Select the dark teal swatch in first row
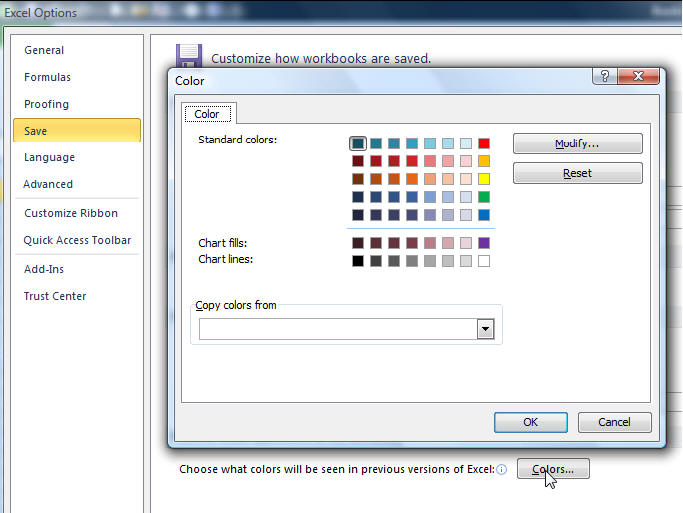 pyautogui.click(x=358, y=143)
